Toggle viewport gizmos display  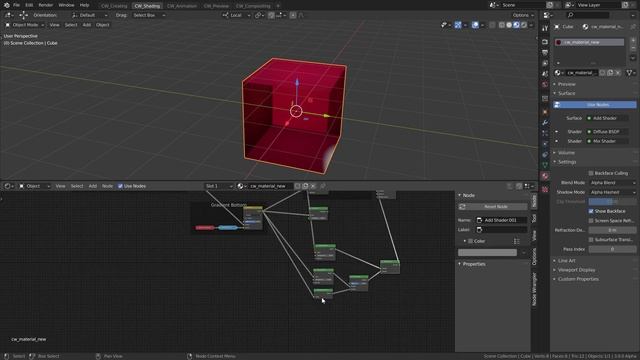pos(458,25)
